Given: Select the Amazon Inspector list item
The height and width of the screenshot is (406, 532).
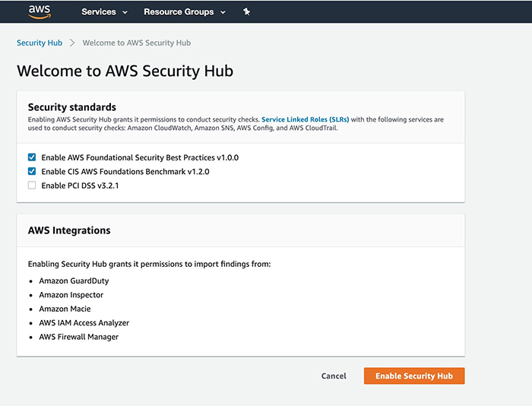Looking at the screenshot, I should [x=71, y=295].
